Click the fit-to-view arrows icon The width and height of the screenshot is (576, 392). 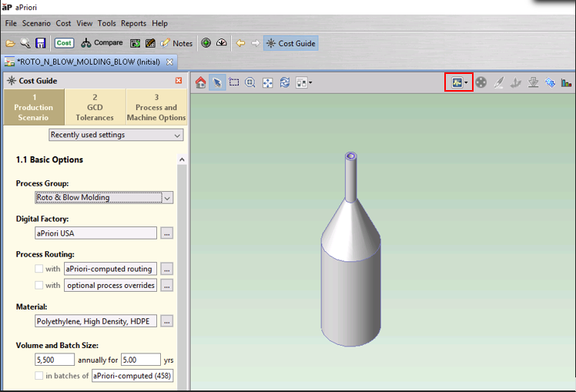[x=268, y=82]
